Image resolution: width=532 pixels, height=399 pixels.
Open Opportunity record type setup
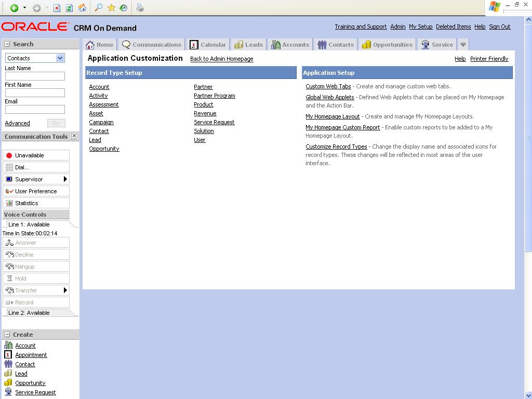104,149
